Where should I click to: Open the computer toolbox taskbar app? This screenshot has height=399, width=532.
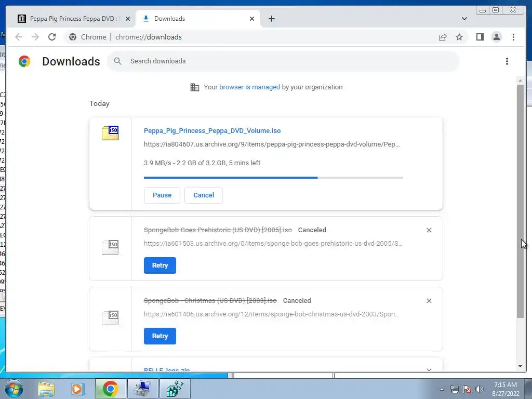[142, 389]
